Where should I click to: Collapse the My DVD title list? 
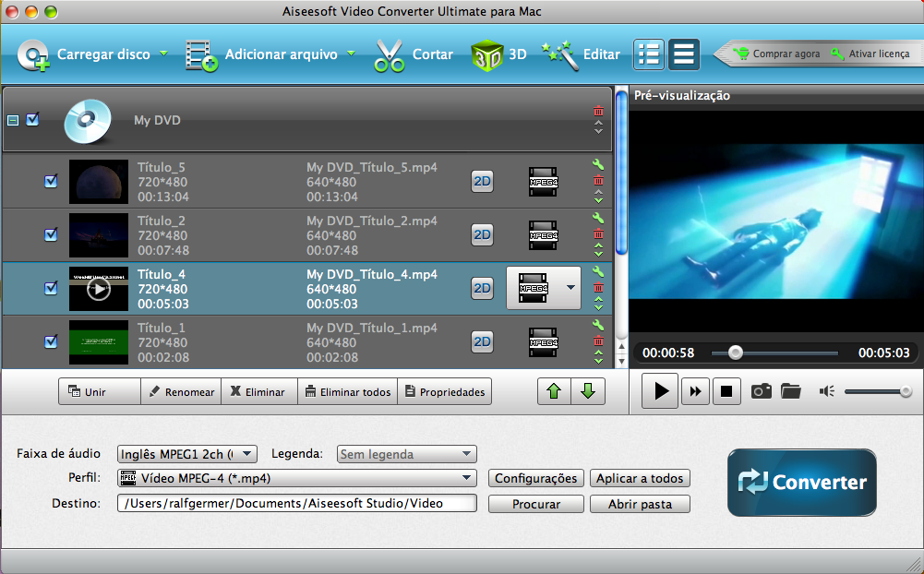[13, 120]
